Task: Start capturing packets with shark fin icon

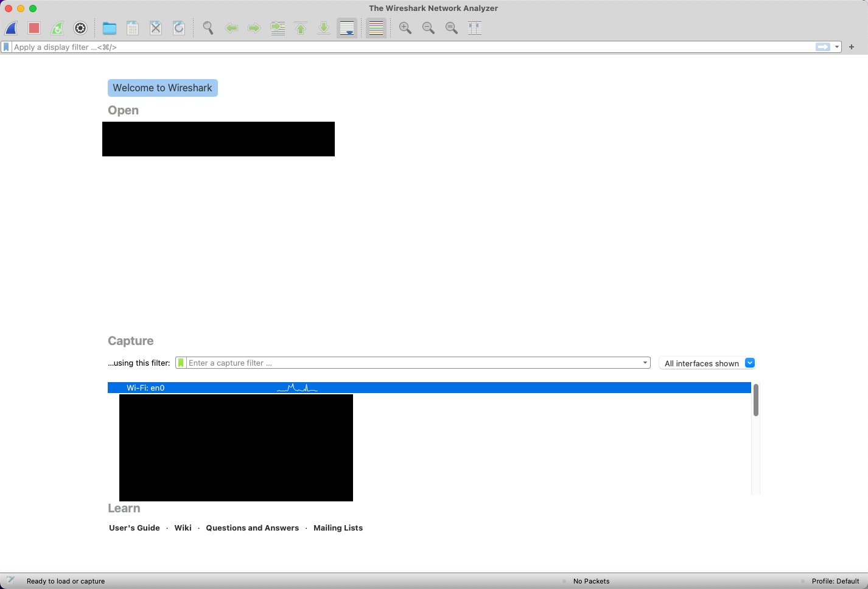Action: tap(11, 28)
